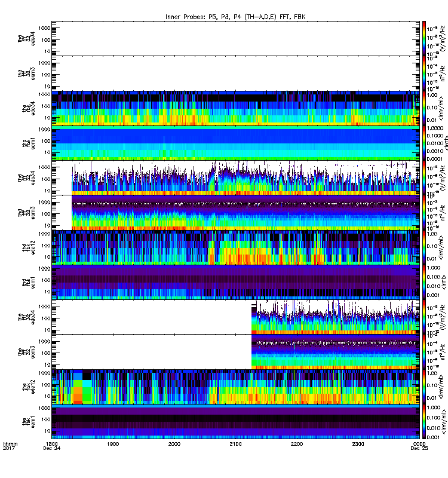Click the color bar beside tha fbk scm1
448x478 pixels.
pyautogui.click(x=424, y=143)
